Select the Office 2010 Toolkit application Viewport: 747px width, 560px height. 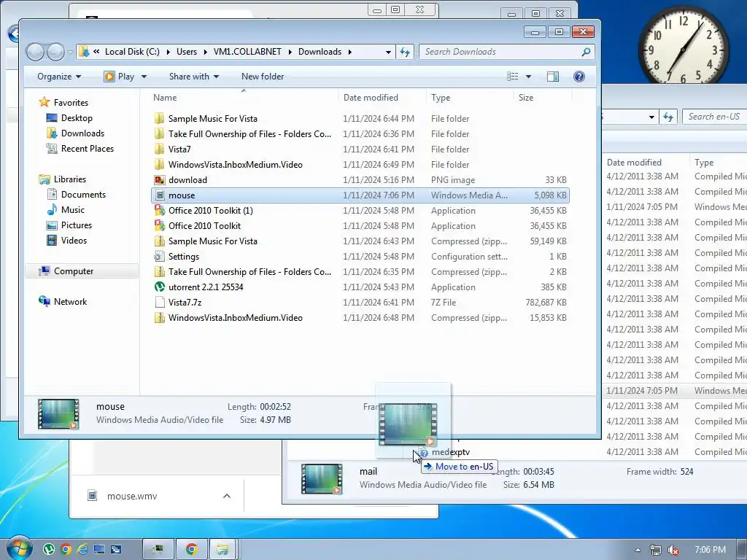360,226
